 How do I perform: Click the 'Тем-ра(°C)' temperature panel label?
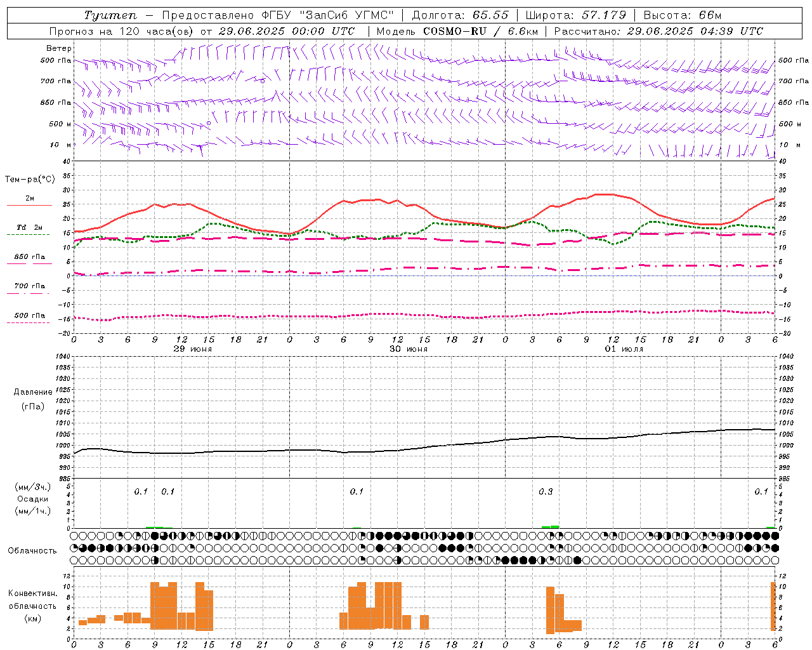pos(30,180)
